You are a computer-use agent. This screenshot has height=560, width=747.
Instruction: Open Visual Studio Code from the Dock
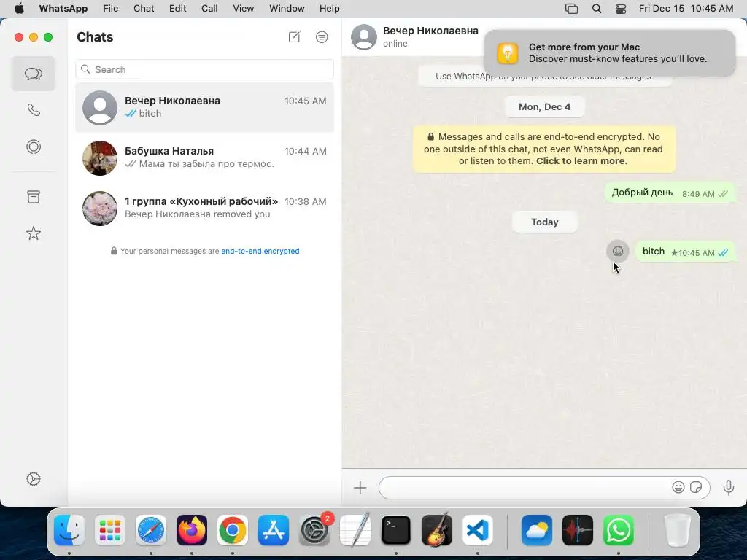tap(478, 530)
